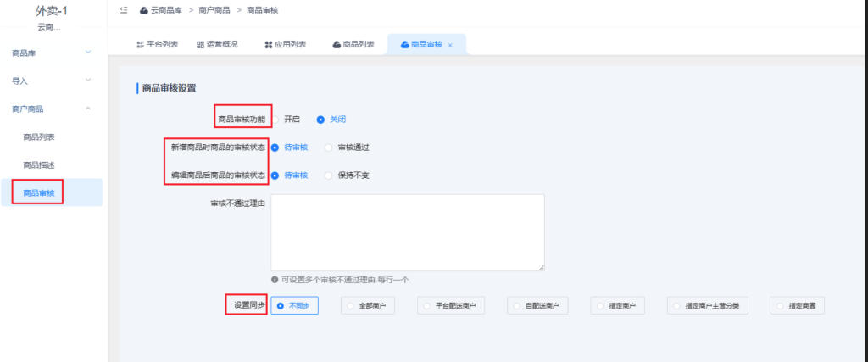Click the grid icon on 平台列表 tab
The image size is (868, 362).
tap(141, 44)
